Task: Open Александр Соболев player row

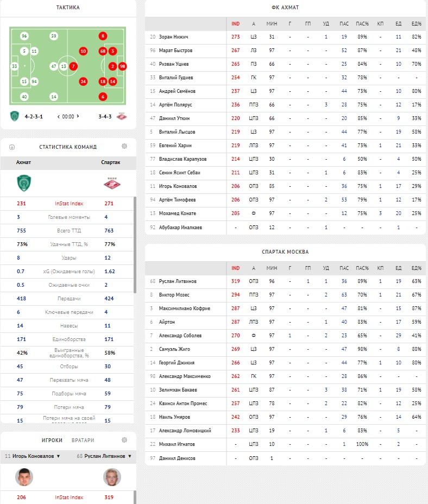Action: 180,336
